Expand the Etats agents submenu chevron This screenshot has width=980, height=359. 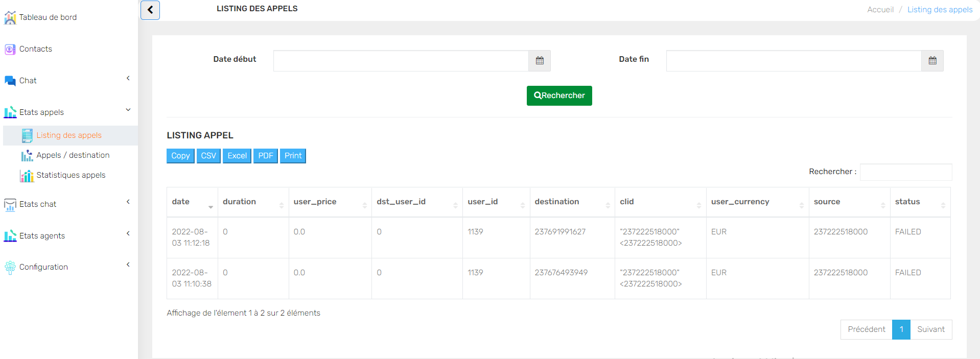(128, 234)
